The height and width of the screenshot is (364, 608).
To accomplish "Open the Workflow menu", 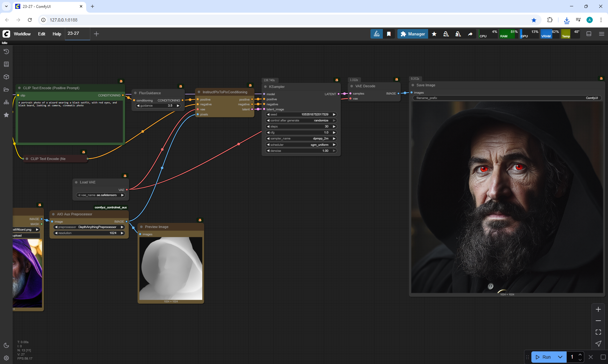I will click(x=22, y=34).
